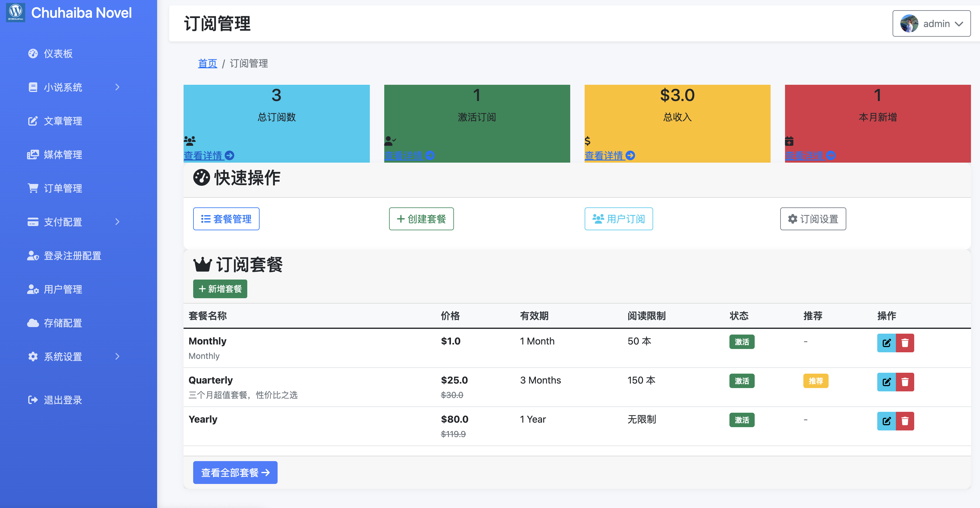The height and width of the screenshot is (508, 980).
Task: Delete the Yearly plan
Action: point(905,421)
